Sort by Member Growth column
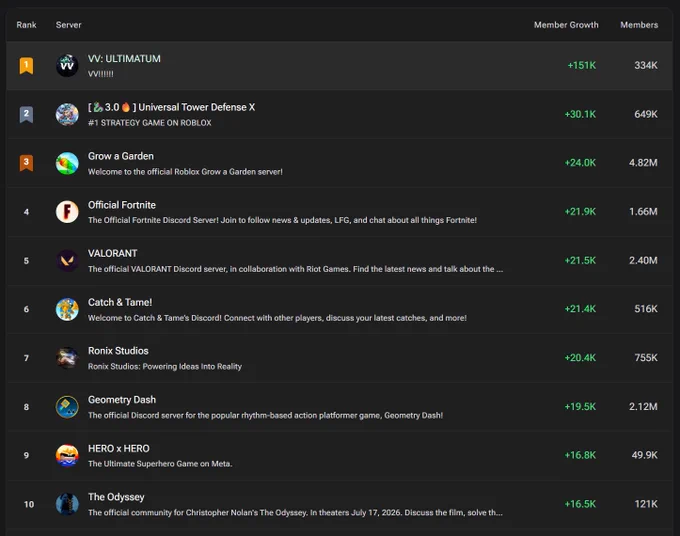680x536 pixels. tap(566, 25)
